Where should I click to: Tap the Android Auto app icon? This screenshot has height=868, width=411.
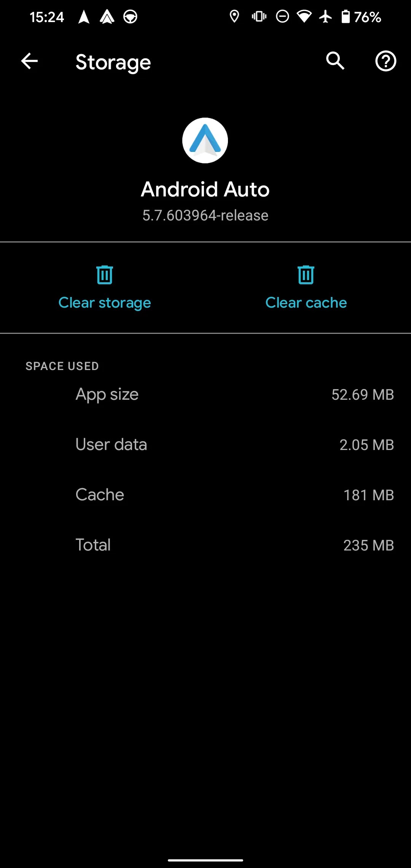click(x=205, y=140)
